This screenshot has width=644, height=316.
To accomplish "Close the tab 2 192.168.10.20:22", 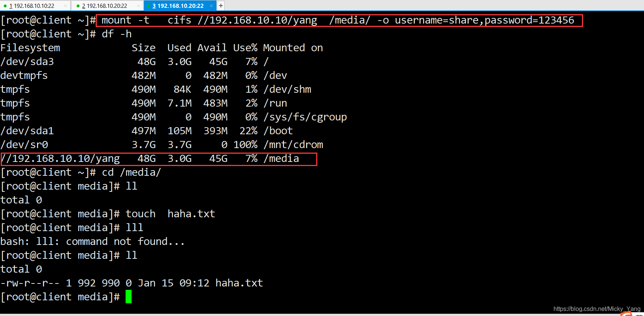I will pyautogui.click(x=138, y=6).
